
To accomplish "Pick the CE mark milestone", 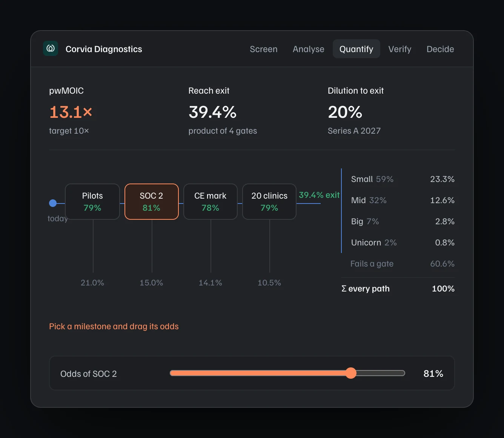I will coord(211,202).
